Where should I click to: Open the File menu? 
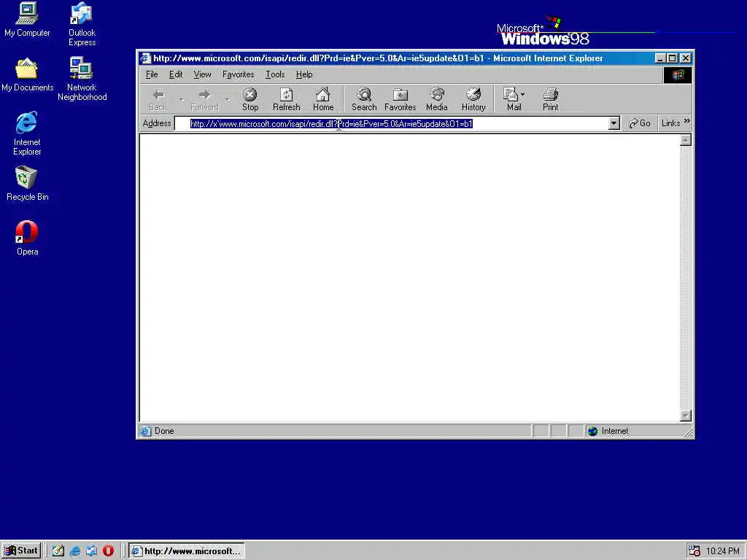[152, 75]
